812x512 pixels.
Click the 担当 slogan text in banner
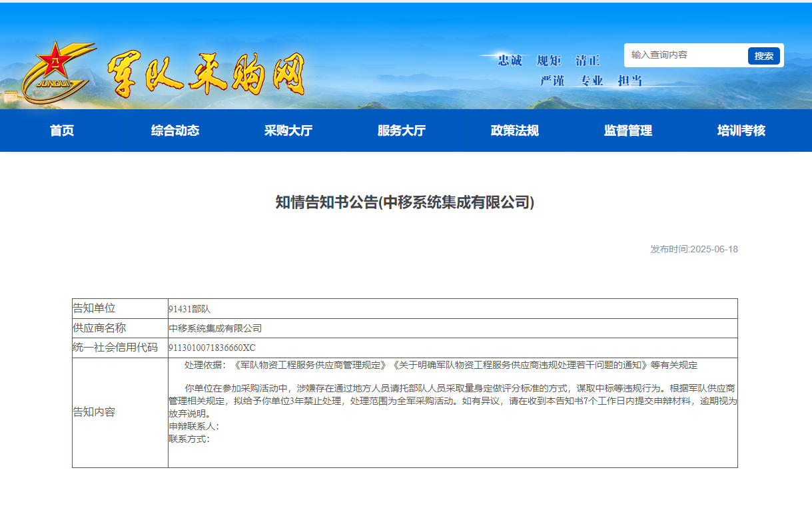629,81
